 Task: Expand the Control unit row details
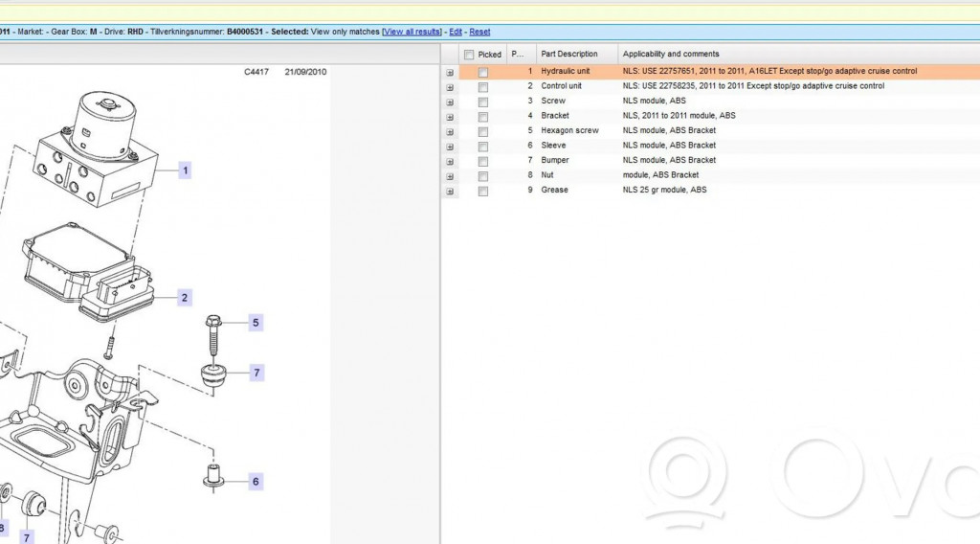[449, 86]
